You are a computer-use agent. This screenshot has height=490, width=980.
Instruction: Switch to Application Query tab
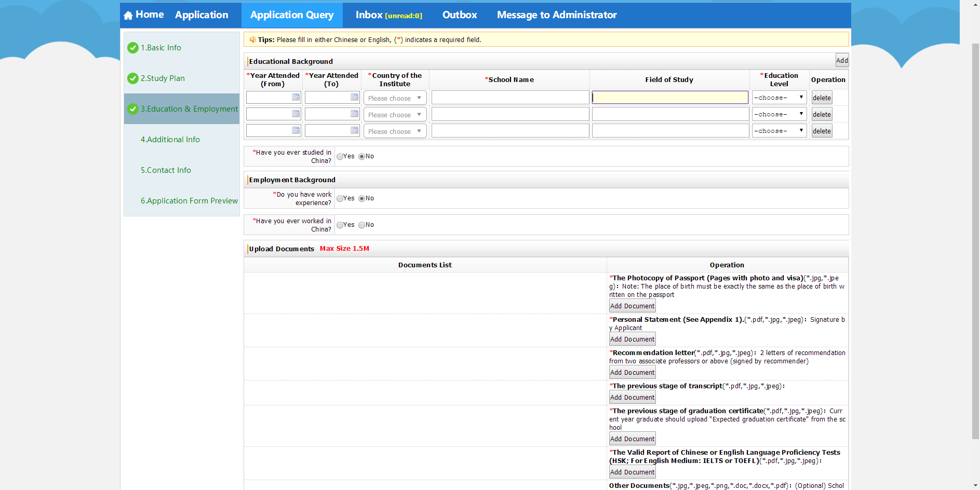292,15
